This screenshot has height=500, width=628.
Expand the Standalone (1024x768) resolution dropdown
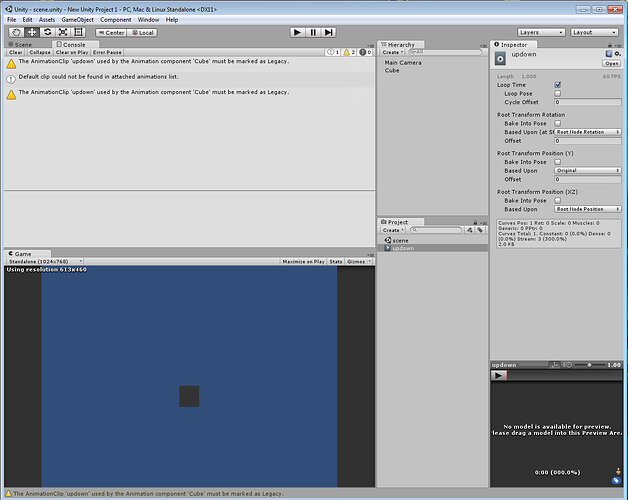[x=45, y=262]
